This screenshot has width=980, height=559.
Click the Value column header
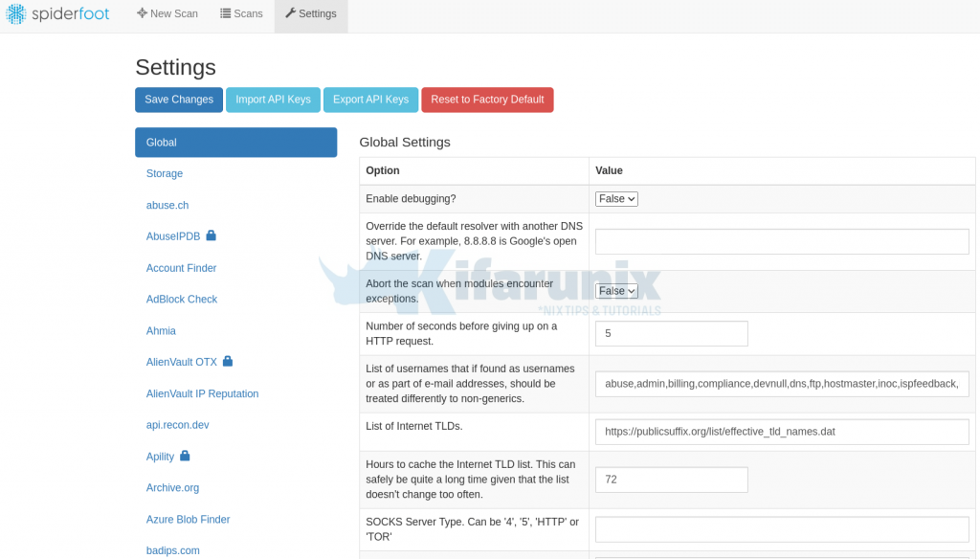[x=609, y=170]
